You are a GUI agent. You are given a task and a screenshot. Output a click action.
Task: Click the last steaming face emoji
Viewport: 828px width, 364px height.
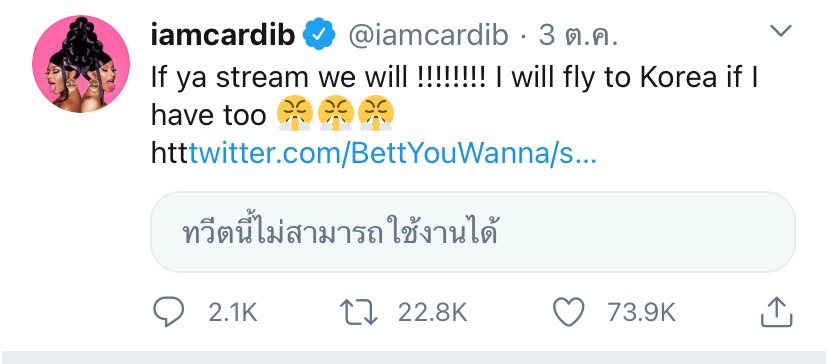[x=376, y=114]
